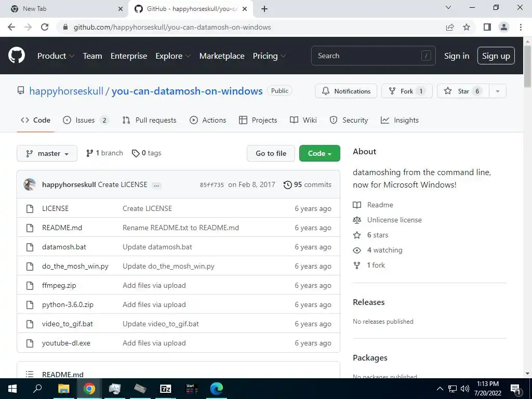Reload the page with refresh icon
The image size is (532, 399).
click(x=45, y=27)
